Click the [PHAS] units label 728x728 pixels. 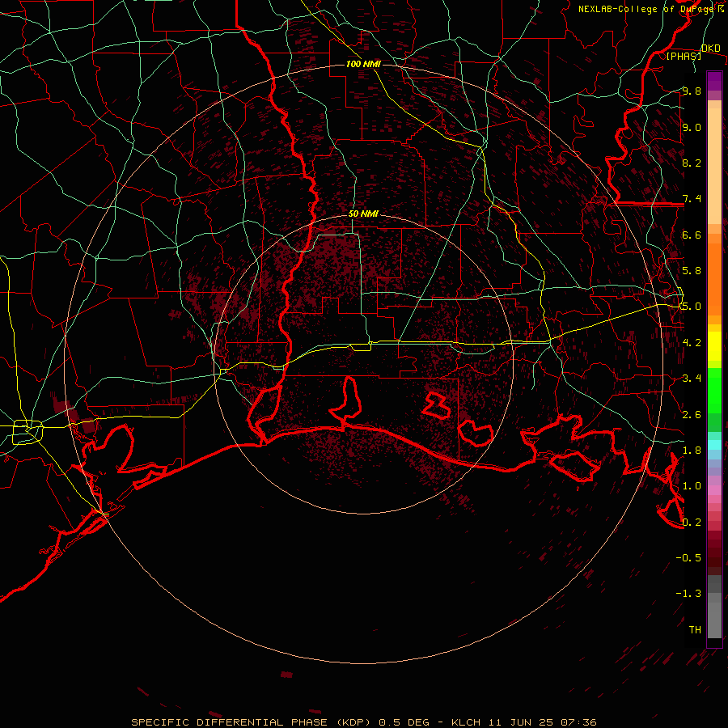(684, 56)
